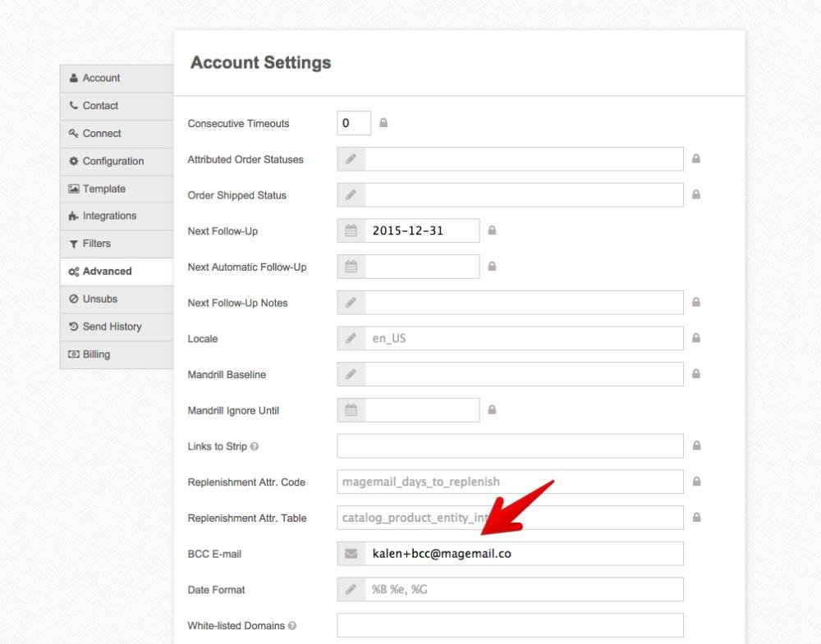Click the envelope icon in BCC E-mail
The image size is (821, 644).
pos(351,554)
